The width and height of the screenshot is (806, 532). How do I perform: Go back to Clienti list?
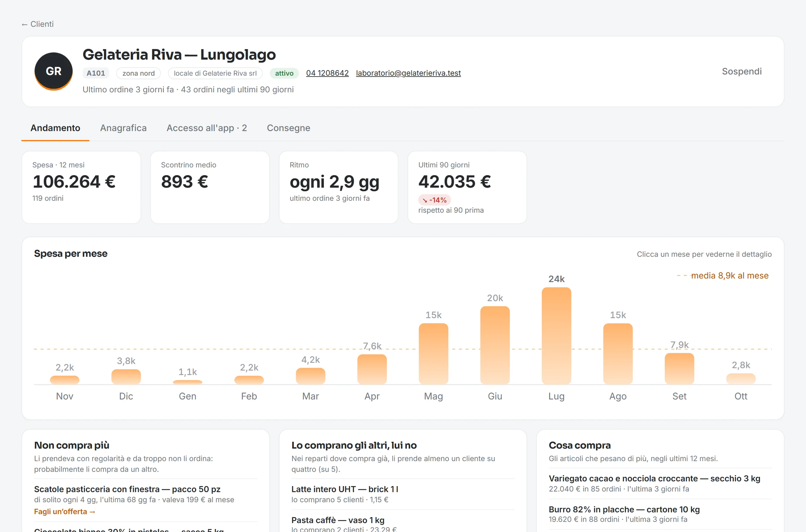[x=37, y=24]
